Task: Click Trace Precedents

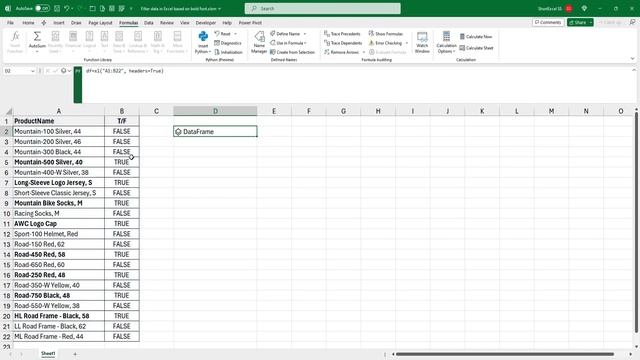Action: point(342,33)
